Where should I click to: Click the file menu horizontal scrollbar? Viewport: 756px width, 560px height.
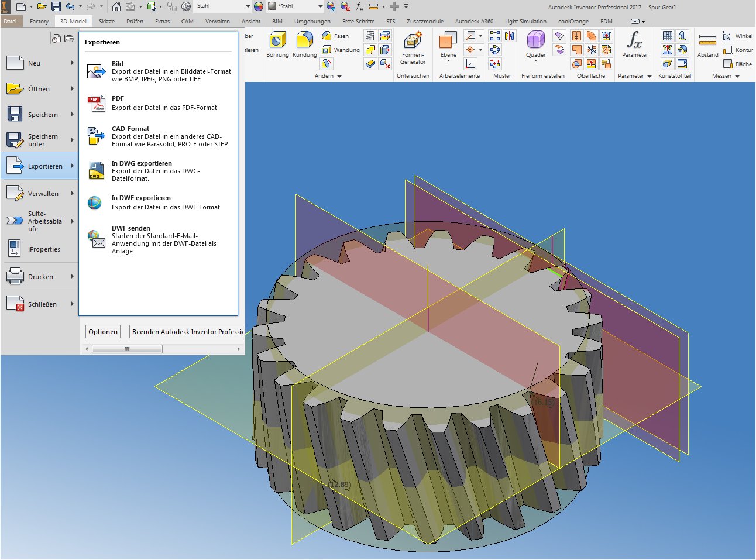point(127,349)
